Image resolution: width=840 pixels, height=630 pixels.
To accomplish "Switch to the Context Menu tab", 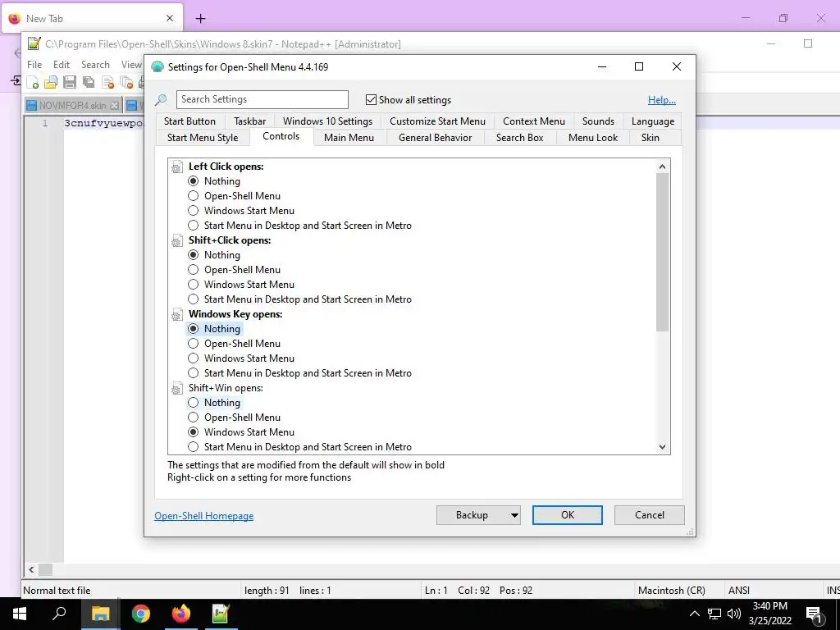I will [533, 121].
